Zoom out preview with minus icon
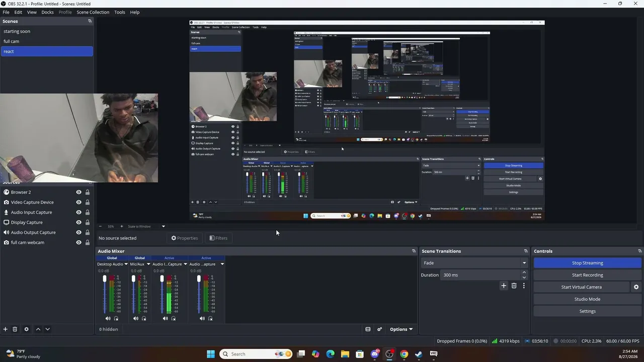Screen dimensions: 644x362 coord(100,226)
